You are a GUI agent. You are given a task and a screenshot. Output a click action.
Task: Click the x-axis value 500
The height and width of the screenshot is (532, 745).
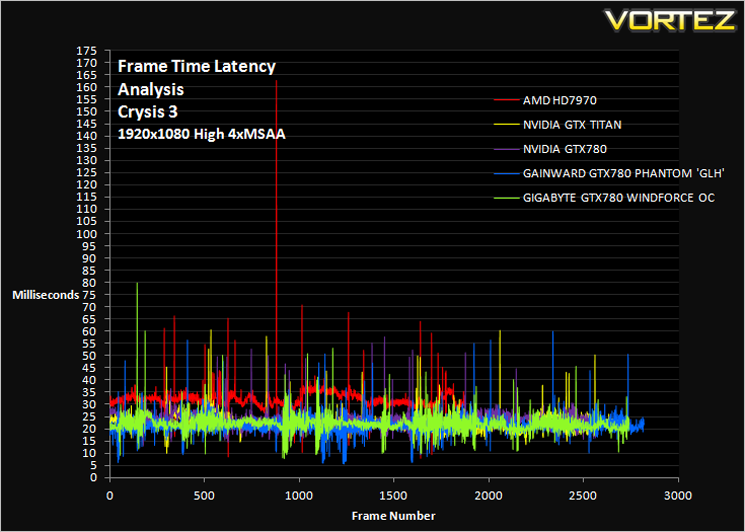coord(204,495)
